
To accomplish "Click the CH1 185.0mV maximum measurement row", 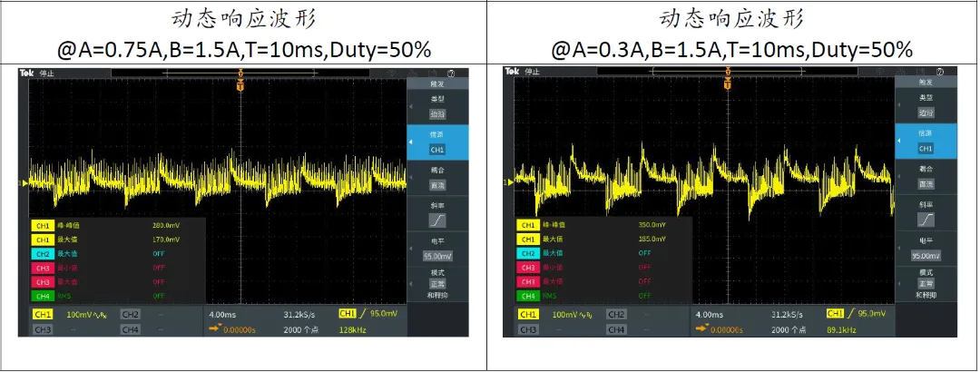I will [x=603, y=239].
